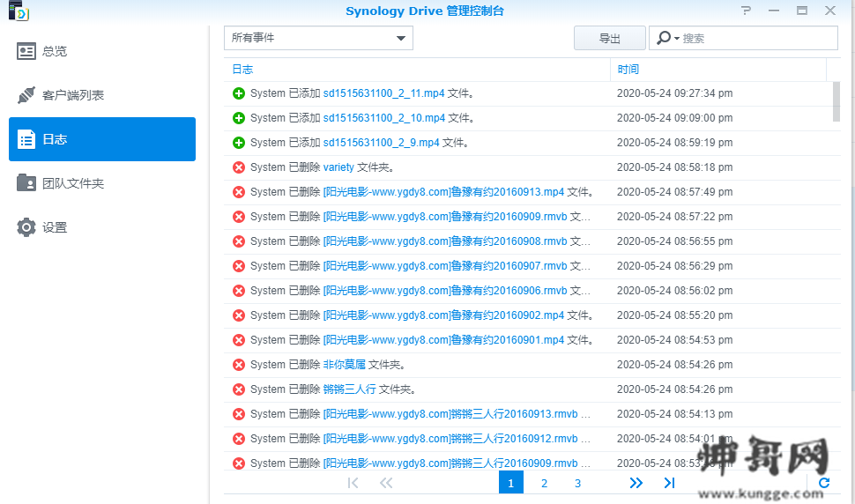This screenshot has width=855, height=504.
Task: Open the help question mark button
Action: point(746,11)
